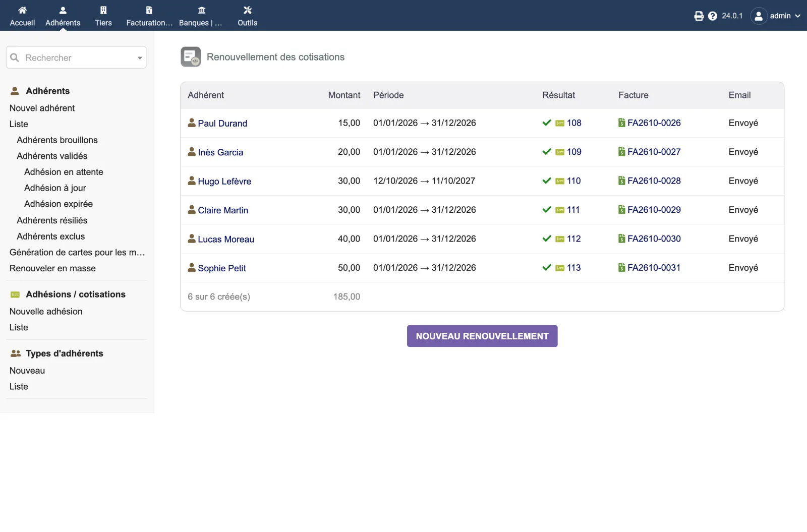Click the Adhésions / cotisations section icon
The width and height of the screenshot is (807, 532).
(15, 294)
